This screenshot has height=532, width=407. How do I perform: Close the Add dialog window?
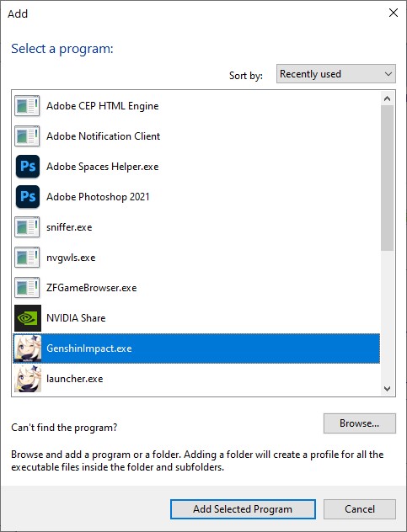pyautogui.click(x=393, y=13)
